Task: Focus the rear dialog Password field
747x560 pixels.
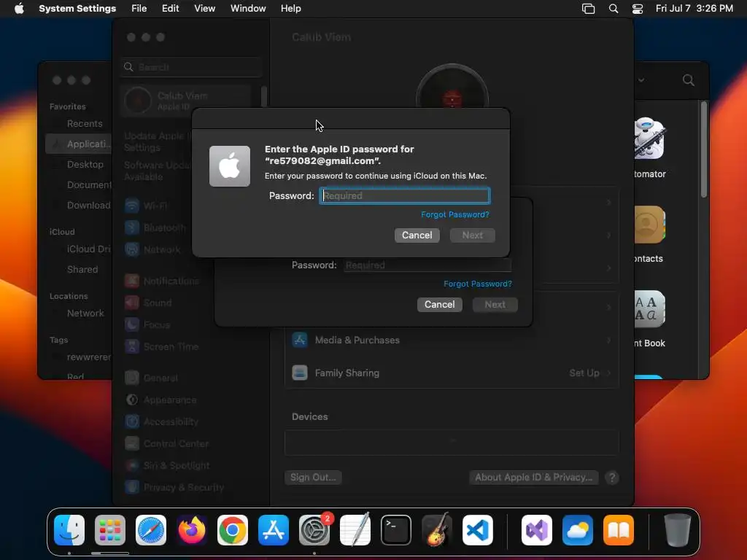Action: pos(427,265)
